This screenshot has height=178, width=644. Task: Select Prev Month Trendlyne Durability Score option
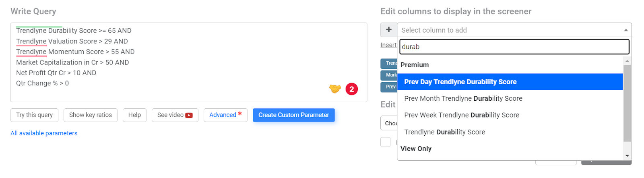(510, 98)
